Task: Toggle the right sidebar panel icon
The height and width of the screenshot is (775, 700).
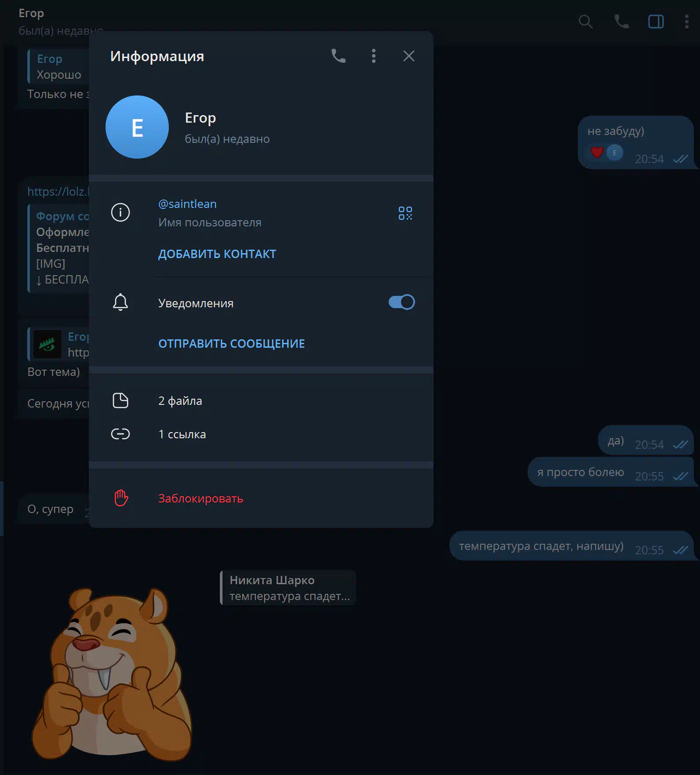Action: coord(656,22)
